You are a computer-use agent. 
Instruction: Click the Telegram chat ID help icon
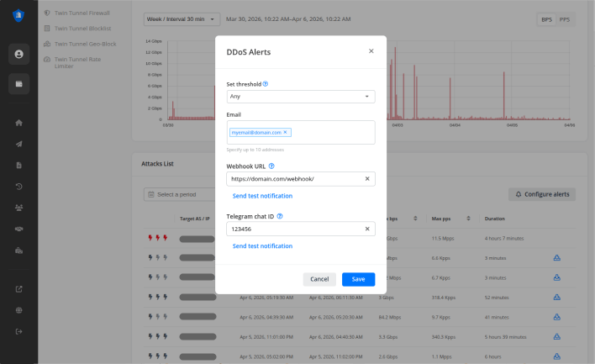click(x=280, y=216)
